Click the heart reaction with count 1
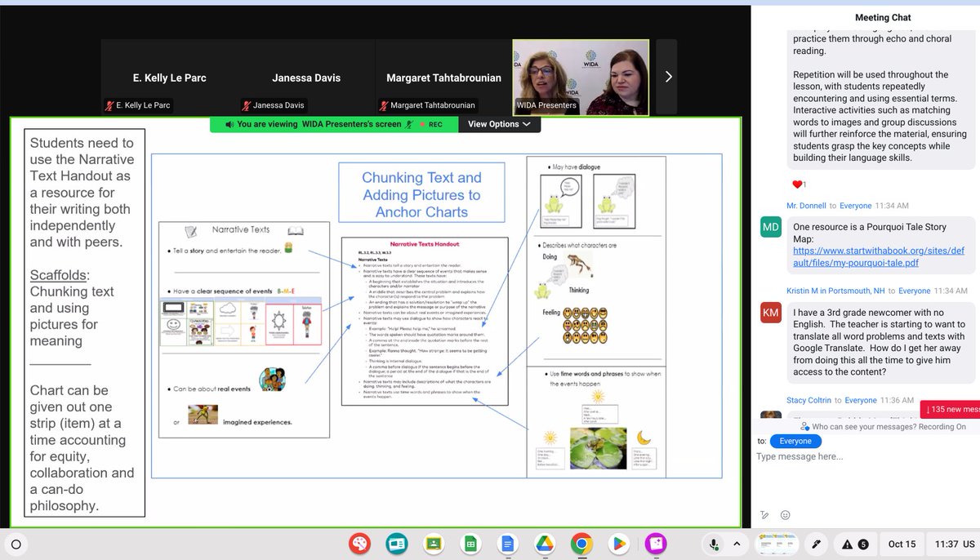Viewport: 980px width, 560px height. pos(799,184)
